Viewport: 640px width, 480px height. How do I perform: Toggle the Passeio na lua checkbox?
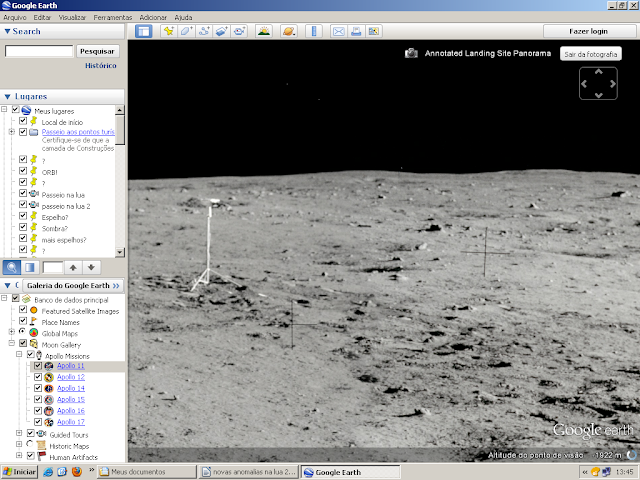[x=23, y=193]
